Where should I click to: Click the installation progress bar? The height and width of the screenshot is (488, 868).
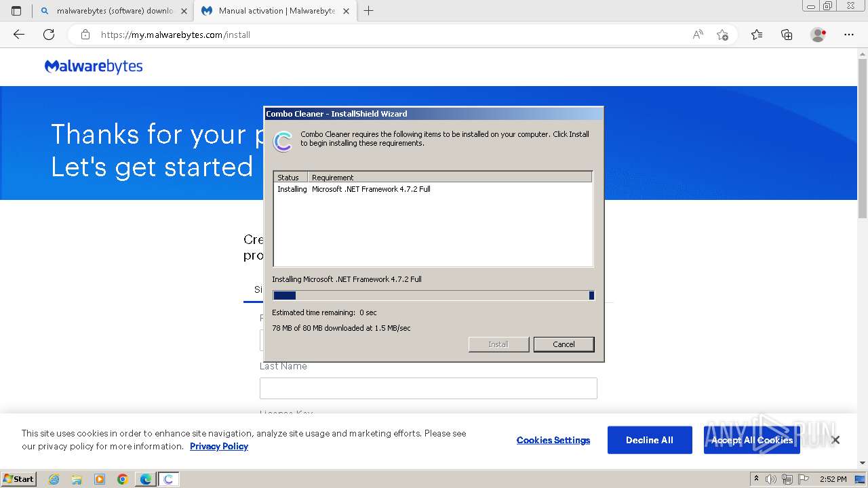[x=433, y=296]
